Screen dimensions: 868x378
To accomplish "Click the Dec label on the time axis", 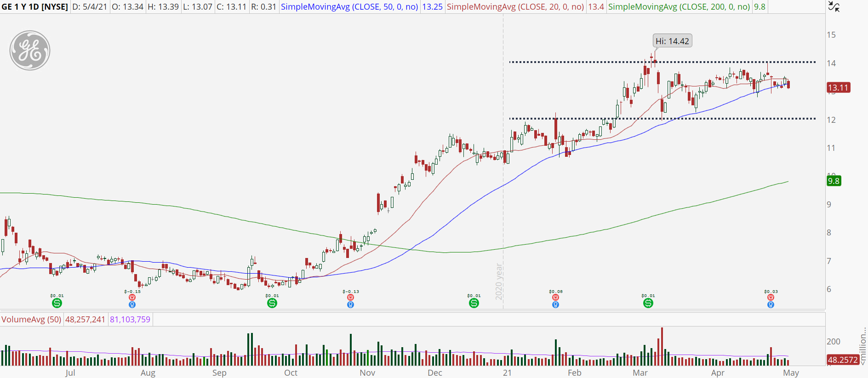I will tap(435, 372).
